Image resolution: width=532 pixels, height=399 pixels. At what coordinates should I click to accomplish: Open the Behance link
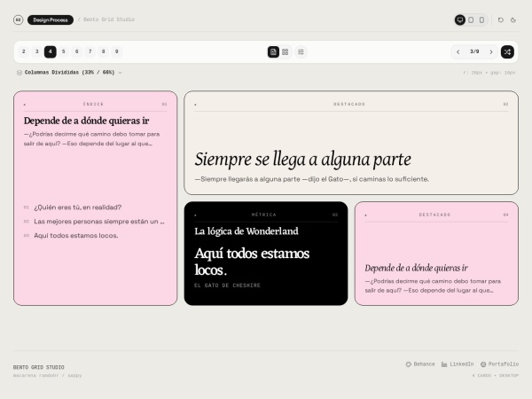(420, 364)
